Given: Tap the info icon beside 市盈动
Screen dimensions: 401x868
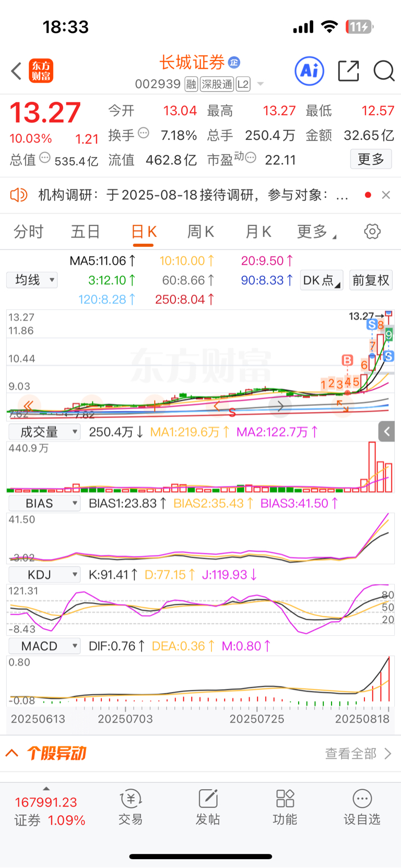Looking at the screenshot, I should [251, 158].
